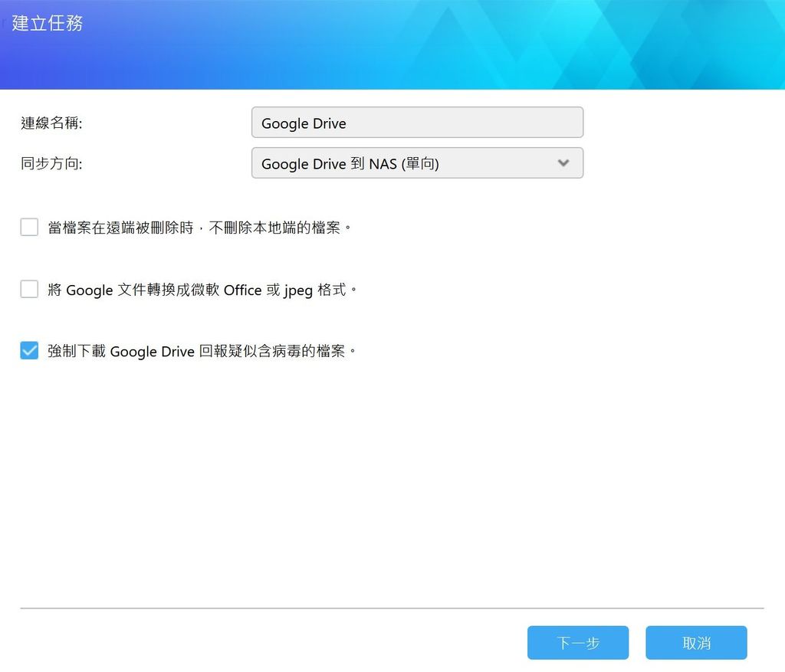Click the text 將 Google 文件轉換成微軟 Office 或 jpeg 格式
785x672 pixels.
coord(202,290)
